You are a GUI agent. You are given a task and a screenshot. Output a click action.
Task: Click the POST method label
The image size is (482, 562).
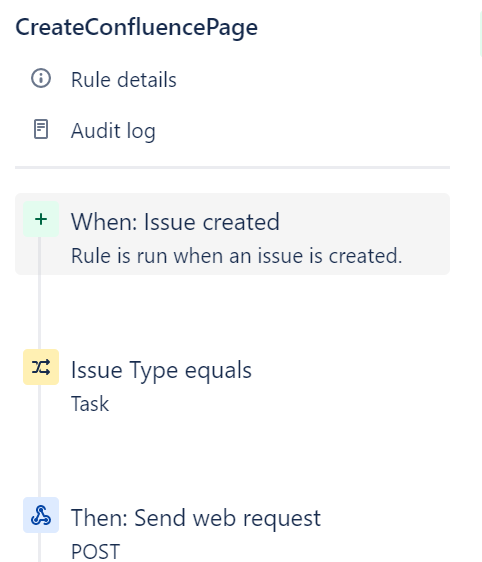click(x=95, y=551)
